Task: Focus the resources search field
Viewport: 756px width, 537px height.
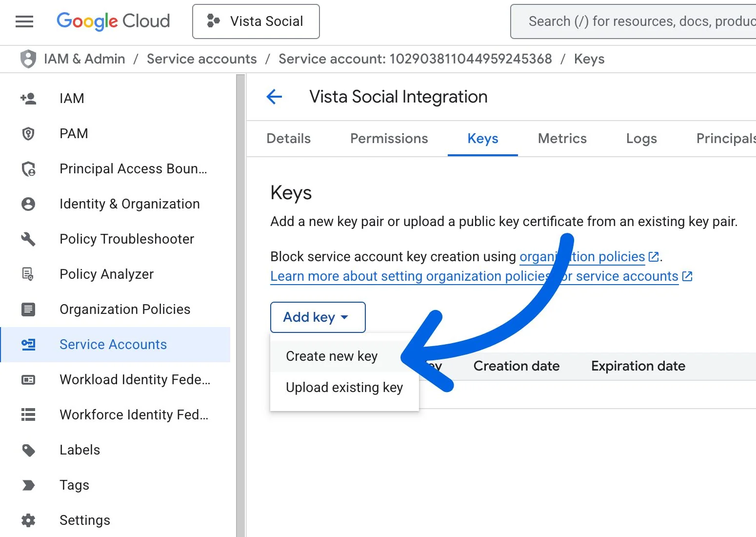Action: 633,21
